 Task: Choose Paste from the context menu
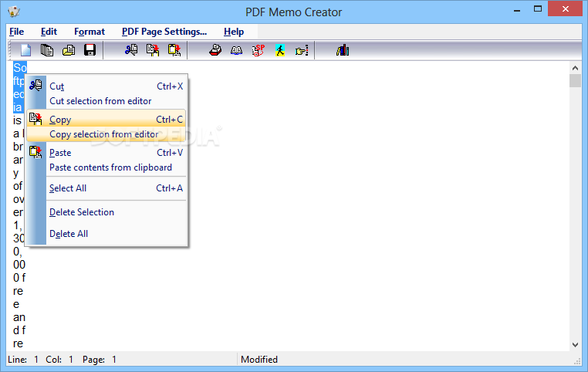pyautogui.click(x=106, y=160)
